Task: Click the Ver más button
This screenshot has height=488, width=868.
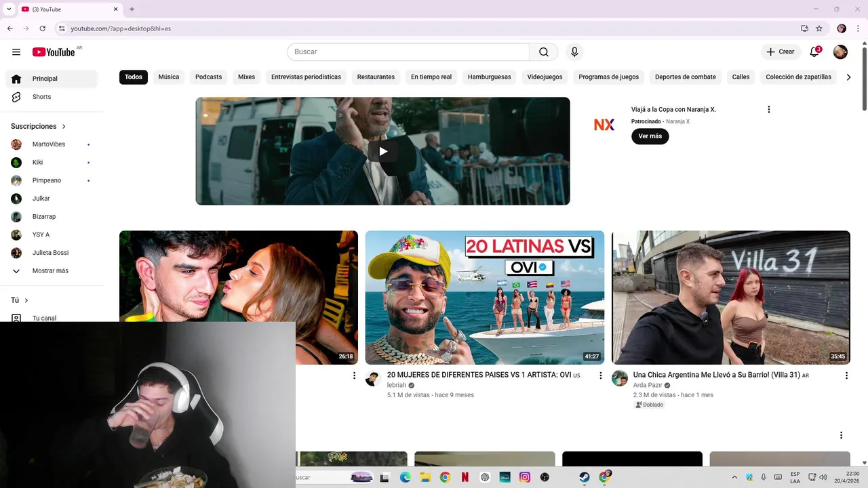Action: [x=650, y=136]
